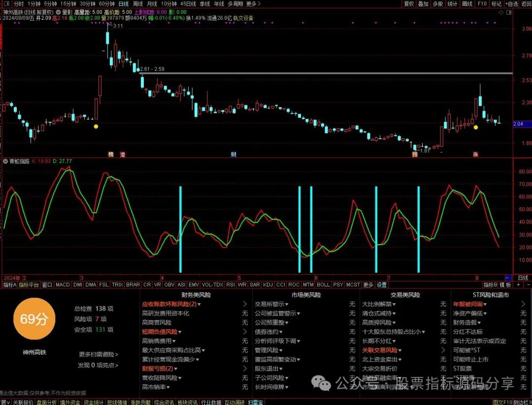The height and width of the screenshot is (405, 532).
Task: Expand 更多 timeframe options in top bar
Action: pos(253,4)
